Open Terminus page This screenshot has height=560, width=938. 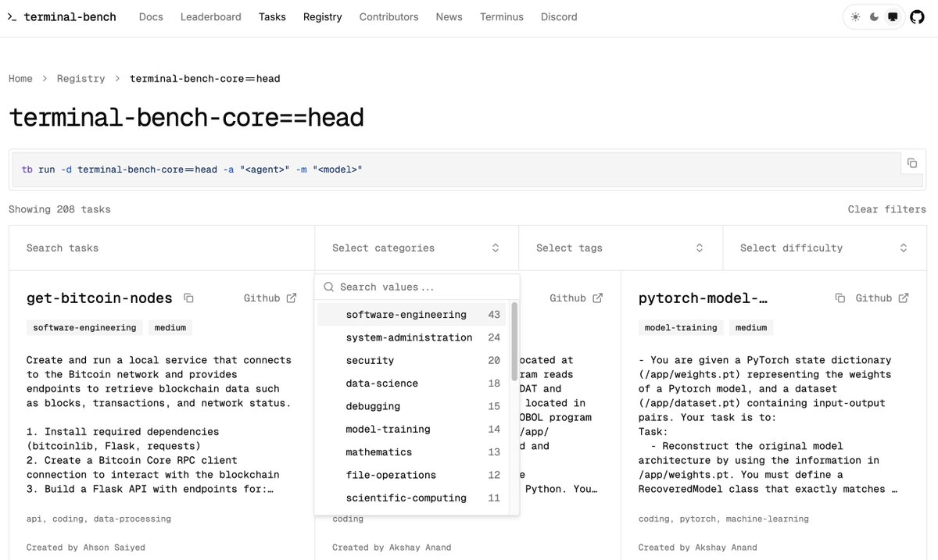coord(502,16)
